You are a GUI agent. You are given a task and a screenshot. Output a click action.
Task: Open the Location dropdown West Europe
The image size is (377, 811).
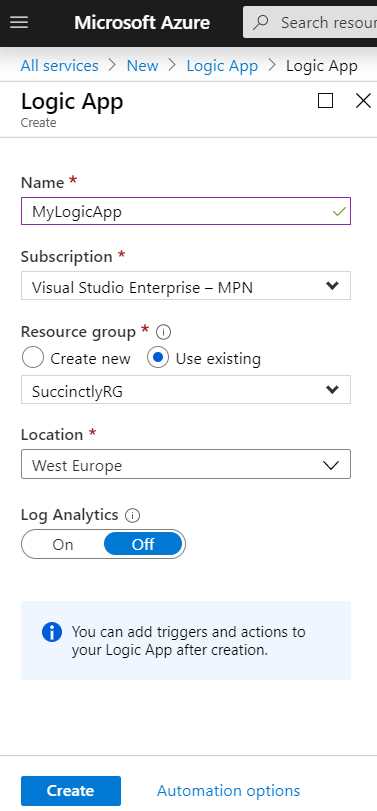pos(186,464)
